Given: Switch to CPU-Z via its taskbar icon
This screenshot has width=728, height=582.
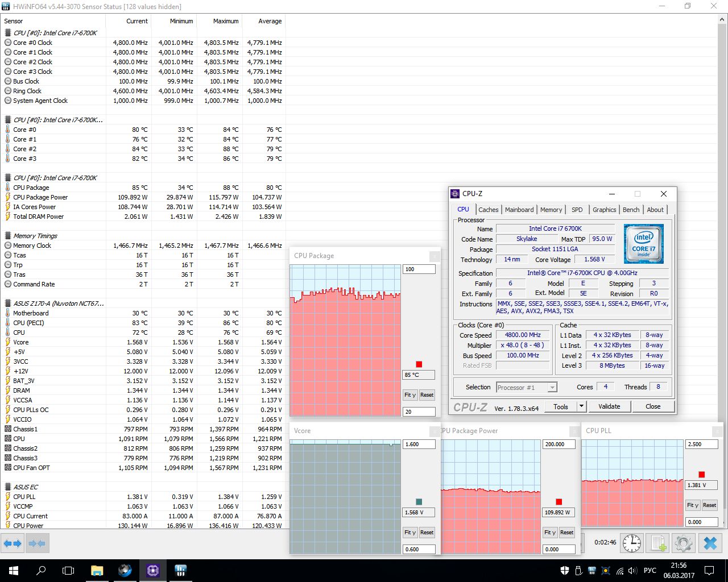Looking at the screenshot, I should tap(153, 571).
